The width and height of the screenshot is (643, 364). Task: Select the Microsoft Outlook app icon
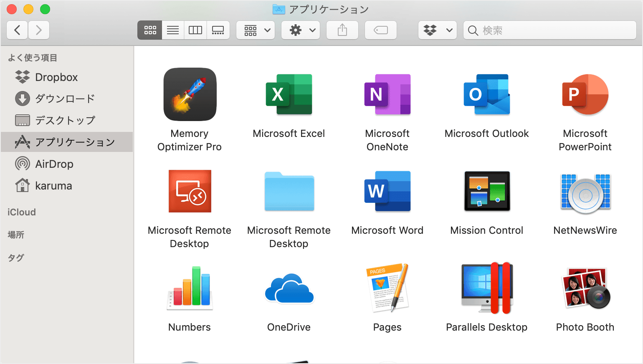click(x=487, y=94)
